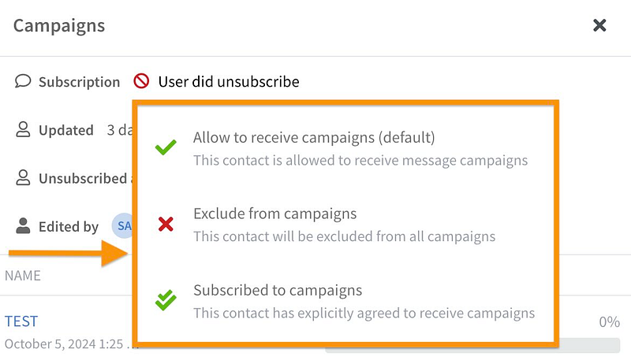The width and height of the screenshot is (631, 364).
Task: Click the red unsubscribe prohibition icon
Action: [141, 81]
